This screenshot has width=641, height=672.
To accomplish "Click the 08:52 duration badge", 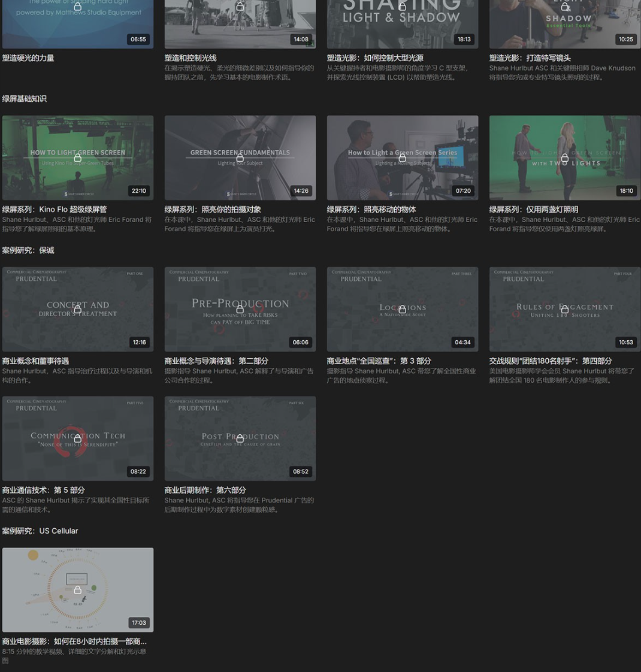I will pos(300,471).
